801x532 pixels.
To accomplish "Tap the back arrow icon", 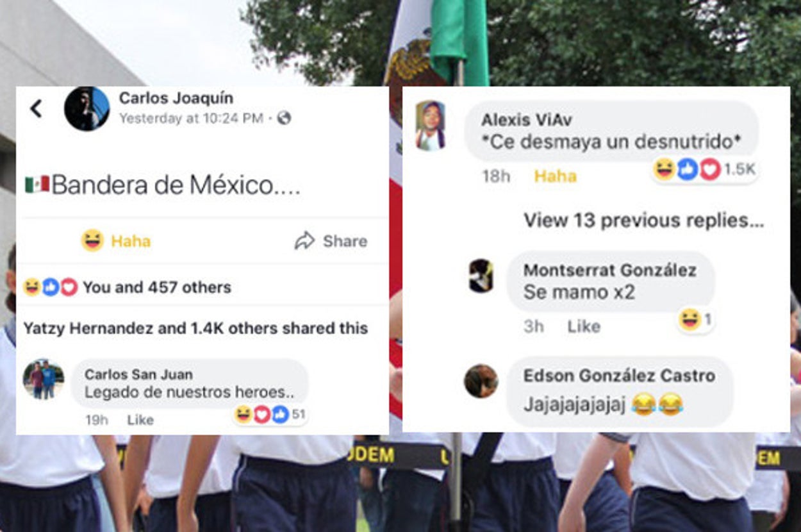I will (x=37, y=108).
